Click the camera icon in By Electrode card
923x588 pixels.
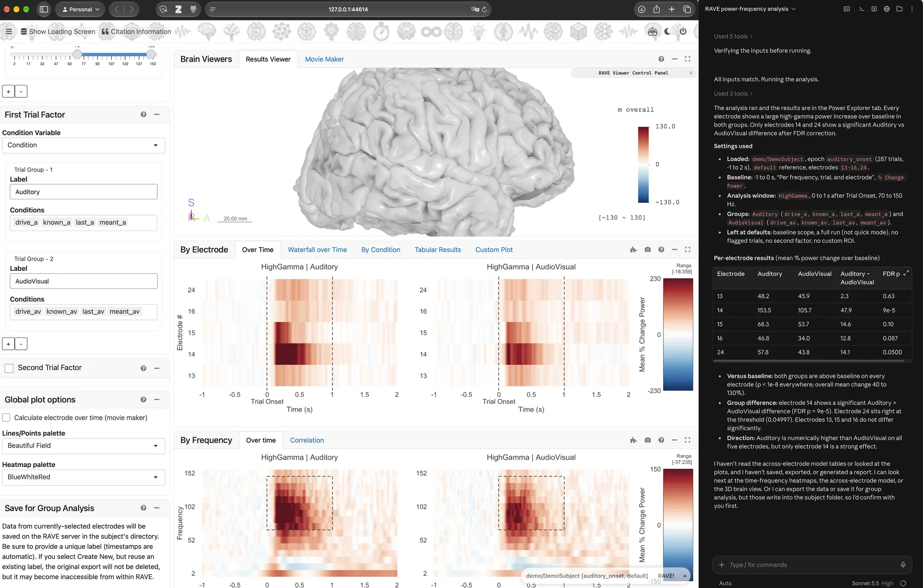click(647, 250)
